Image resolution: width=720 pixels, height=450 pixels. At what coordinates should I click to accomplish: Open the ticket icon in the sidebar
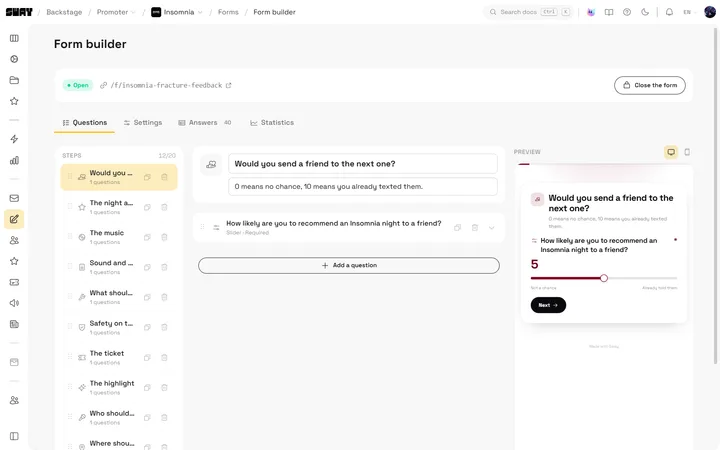pos(14,282)
